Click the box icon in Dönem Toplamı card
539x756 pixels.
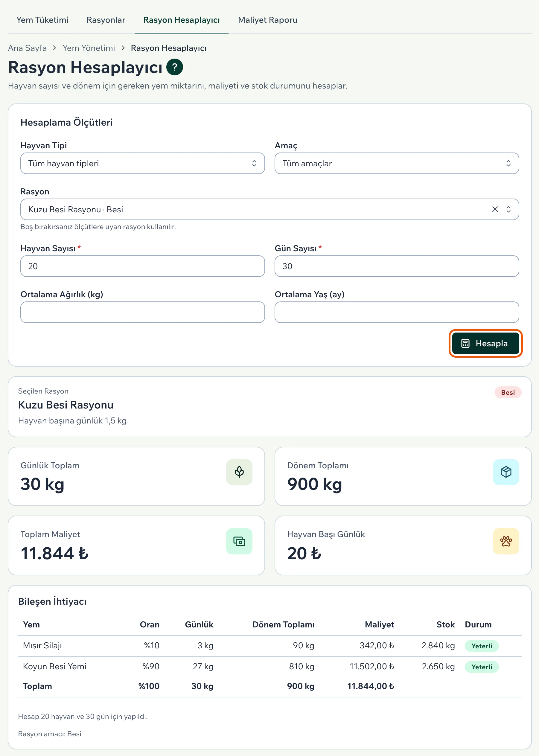point(506,472)
